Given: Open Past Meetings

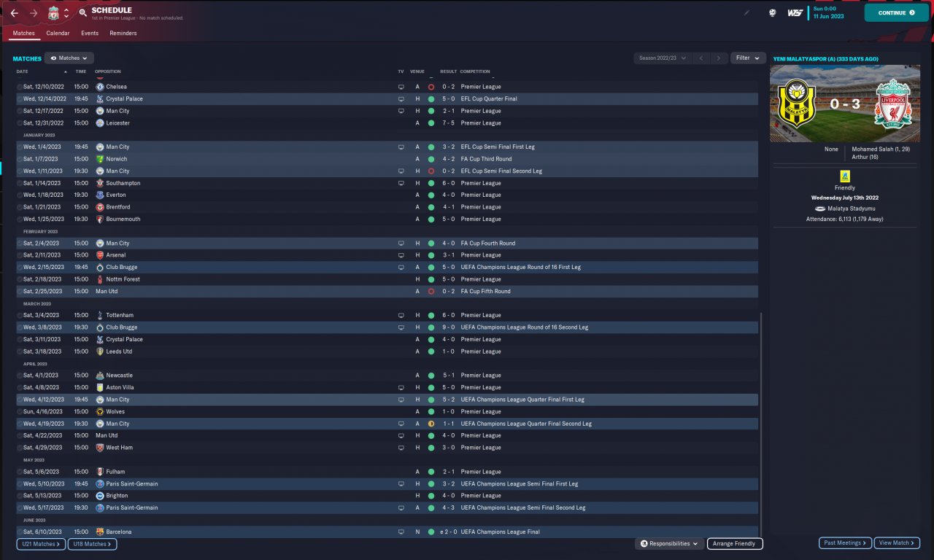Looking at the screenshot, I should point(845,542).
